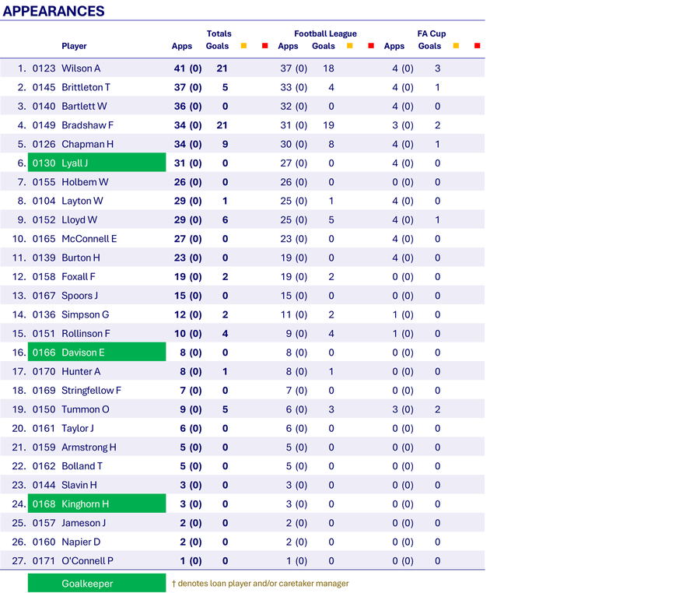Click the yellow card icon under Football League

click(x=350, y=46)
